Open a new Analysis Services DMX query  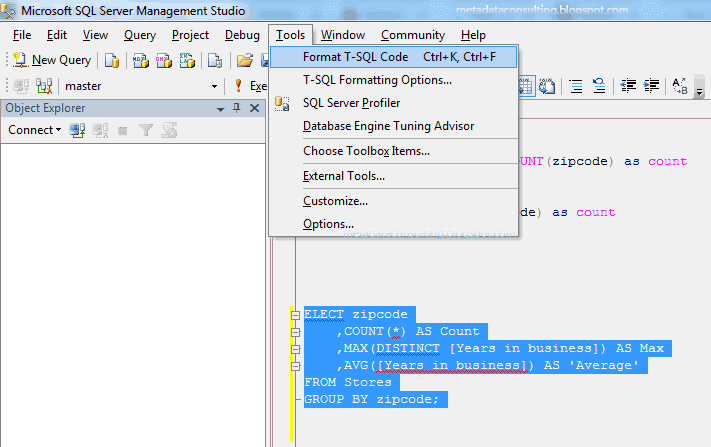(x=164, y=60)
